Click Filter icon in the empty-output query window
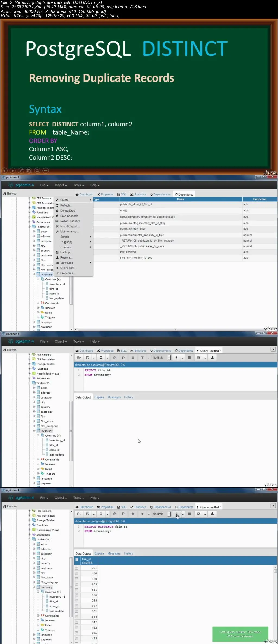Screen dimensions: 278x644 tap(142, 357)
